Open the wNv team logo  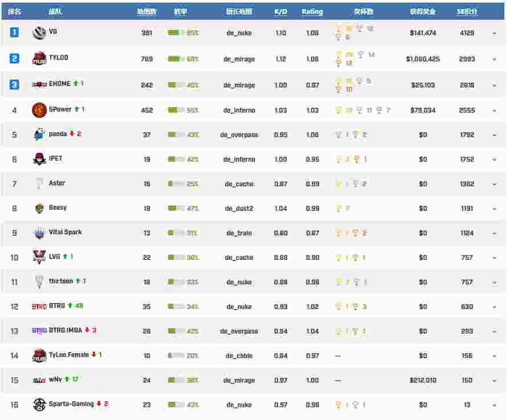pos(39,380)
